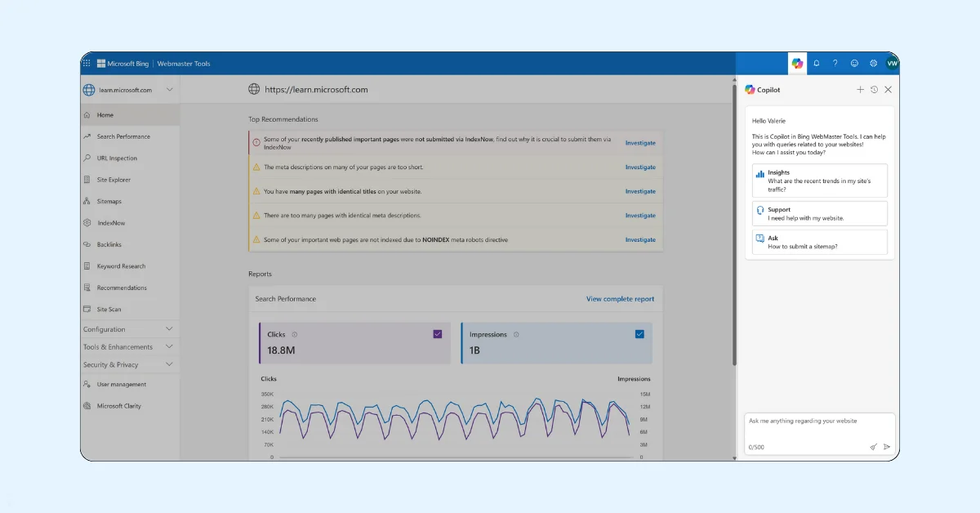Click the info icon next to Impressions
This screenshot has width=980, height=513.
point(516,334)
